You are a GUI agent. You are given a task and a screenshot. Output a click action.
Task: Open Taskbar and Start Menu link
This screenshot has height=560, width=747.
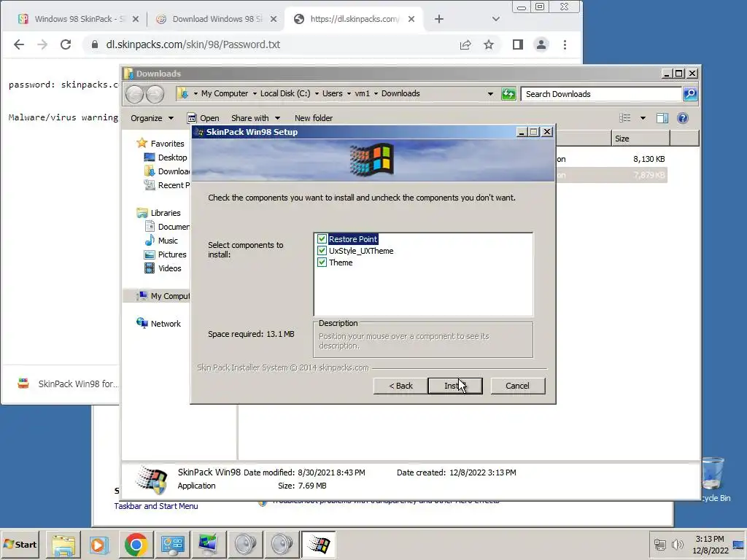tap(156, 506)
